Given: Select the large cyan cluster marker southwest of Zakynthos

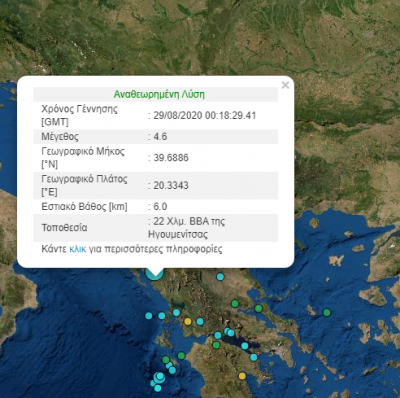Looking at the screenshot, I should click(x=160, y=377).
